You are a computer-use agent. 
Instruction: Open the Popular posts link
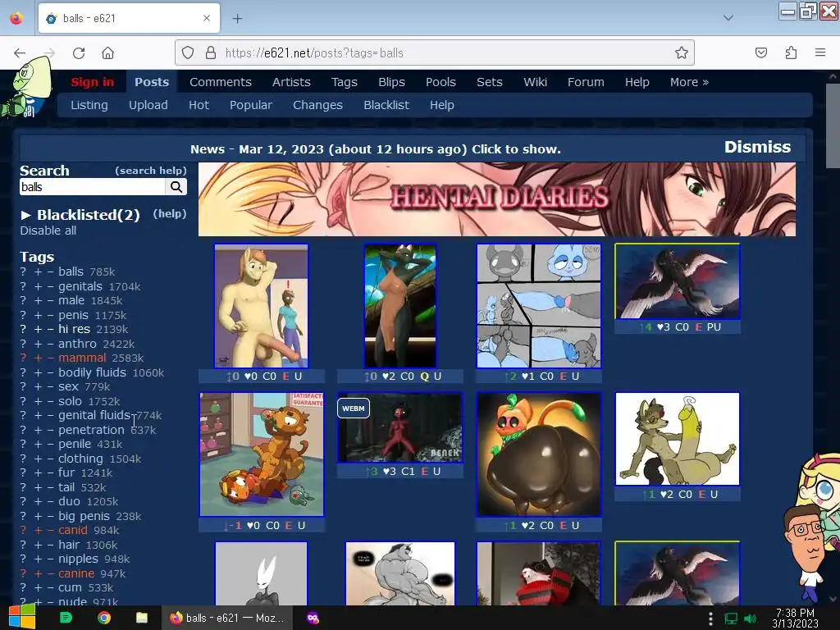point(251,105)
